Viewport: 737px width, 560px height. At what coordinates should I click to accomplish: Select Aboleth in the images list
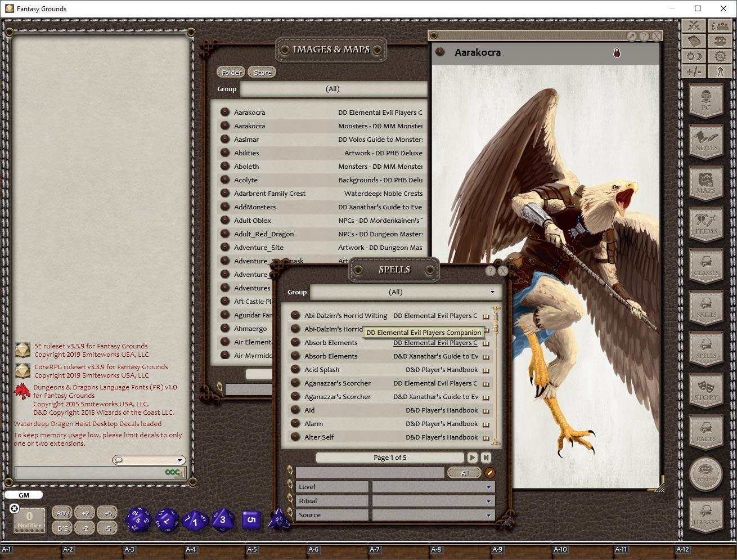click(x=246, y=167)
